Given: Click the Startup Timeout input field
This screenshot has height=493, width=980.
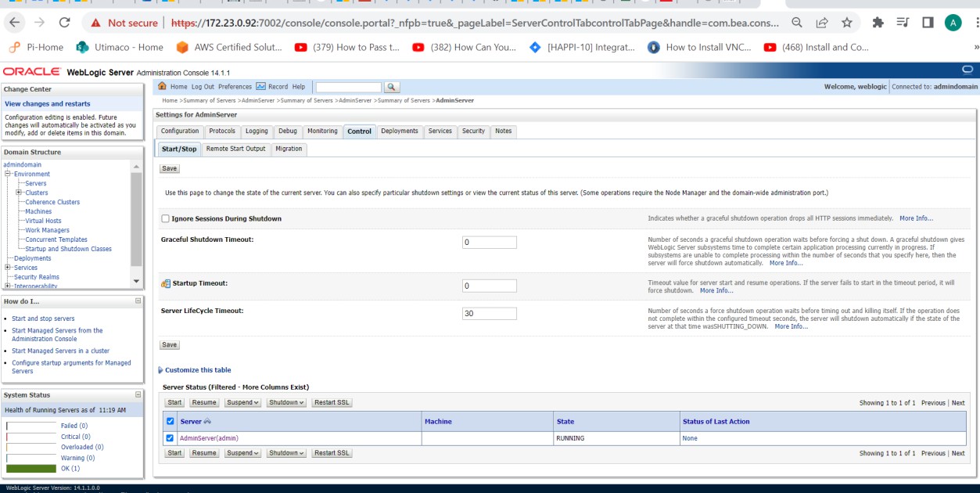Looking at the screenshot, I should click(490, 286).
